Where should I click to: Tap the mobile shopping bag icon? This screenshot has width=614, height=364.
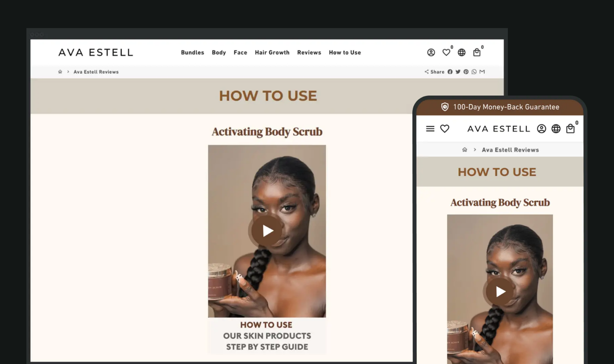pyautogui.click(x=570, y=129)
